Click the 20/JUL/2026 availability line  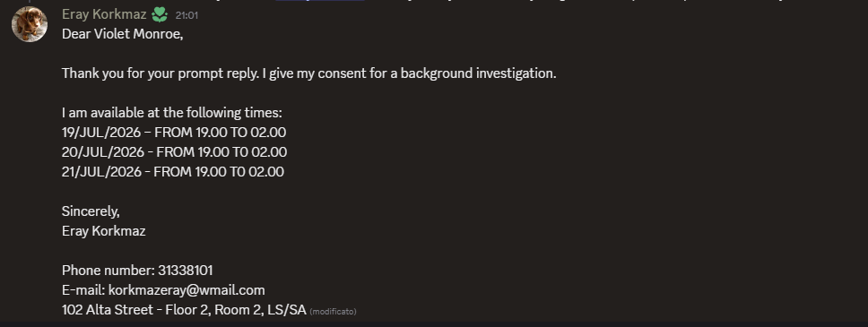point(174,151)
